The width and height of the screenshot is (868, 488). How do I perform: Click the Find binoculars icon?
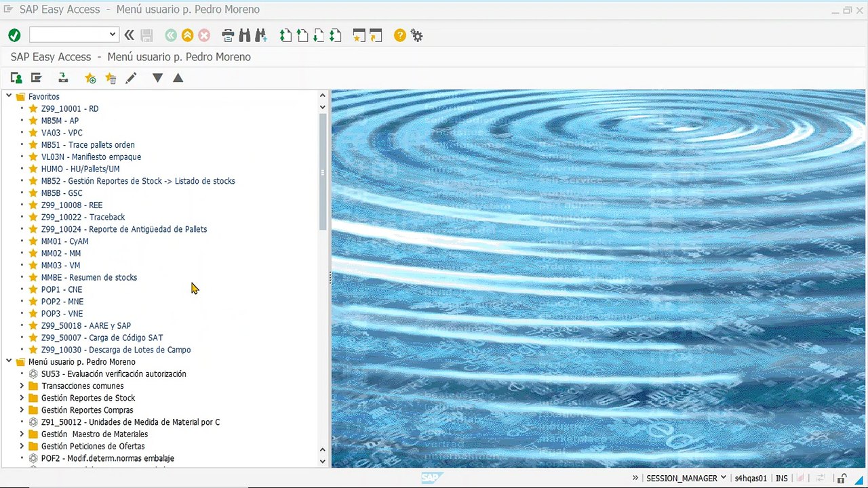coord(244,35)
